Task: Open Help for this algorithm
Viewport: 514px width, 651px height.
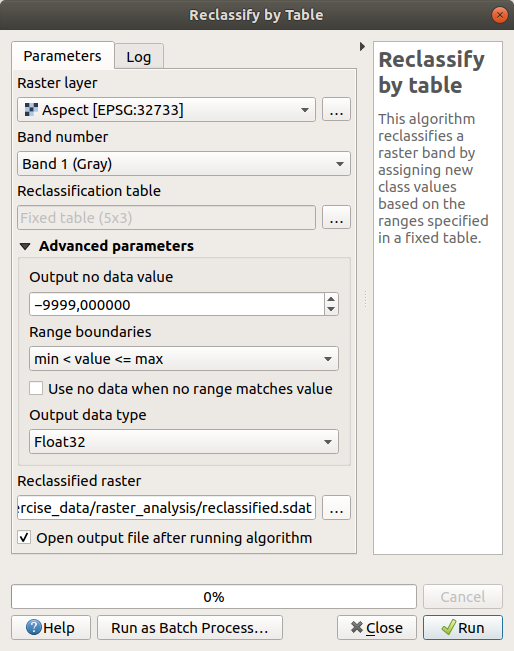Action: [x=51, y=627]
